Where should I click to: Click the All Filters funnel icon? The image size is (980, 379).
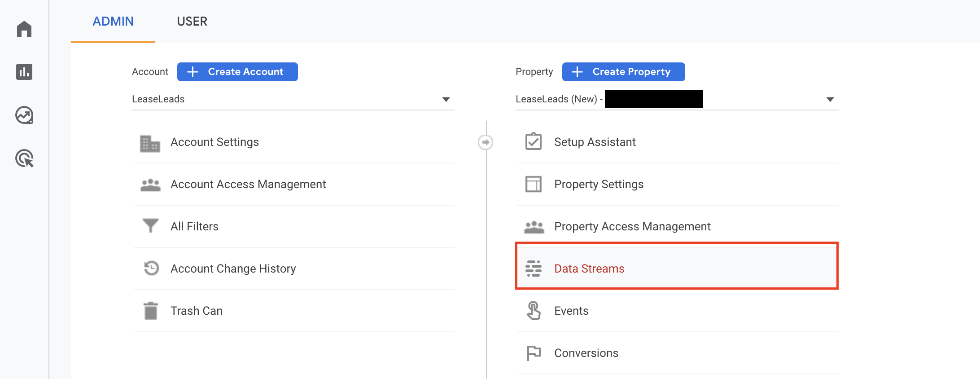(150, 226)
